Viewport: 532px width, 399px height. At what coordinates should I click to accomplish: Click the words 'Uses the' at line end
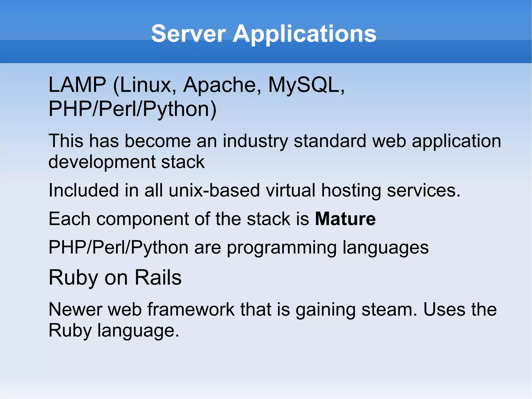[460, 310]
